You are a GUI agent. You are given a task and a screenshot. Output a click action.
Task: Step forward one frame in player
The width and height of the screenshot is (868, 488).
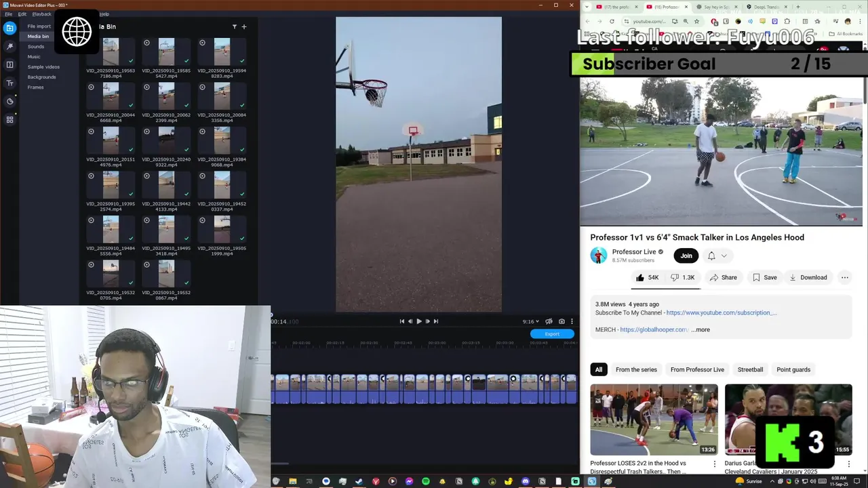427,321
